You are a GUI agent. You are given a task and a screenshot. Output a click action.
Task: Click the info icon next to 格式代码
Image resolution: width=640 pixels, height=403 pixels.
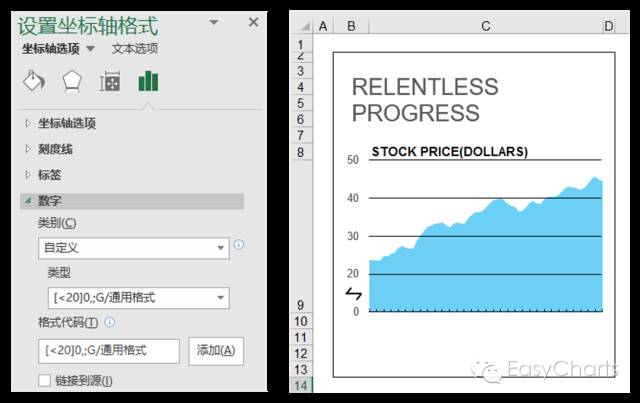tap(109, 322)
